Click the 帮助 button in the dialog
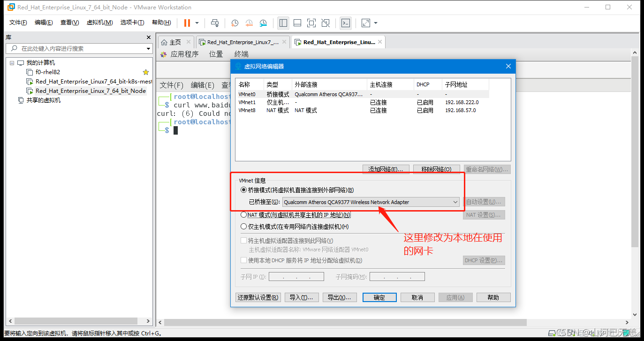The image size is (644, 341). (493, 297)
